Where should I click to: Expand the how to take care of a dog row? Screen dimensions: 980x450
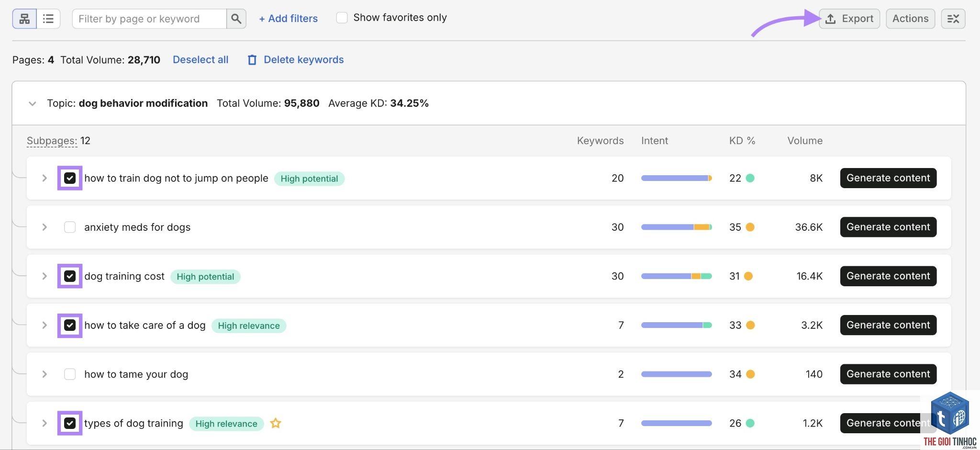[x=45, y=325]
